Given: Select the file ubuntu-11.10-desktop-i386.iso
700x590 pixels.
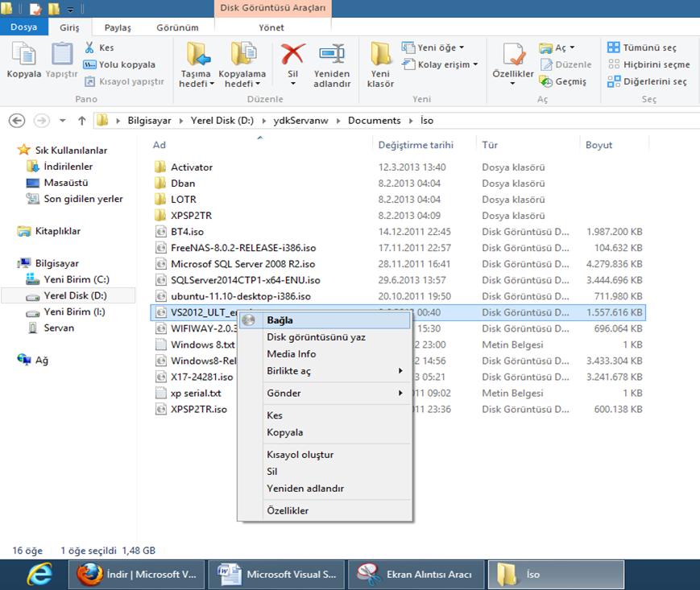Looking at the screenshot, I should (241, 296).
